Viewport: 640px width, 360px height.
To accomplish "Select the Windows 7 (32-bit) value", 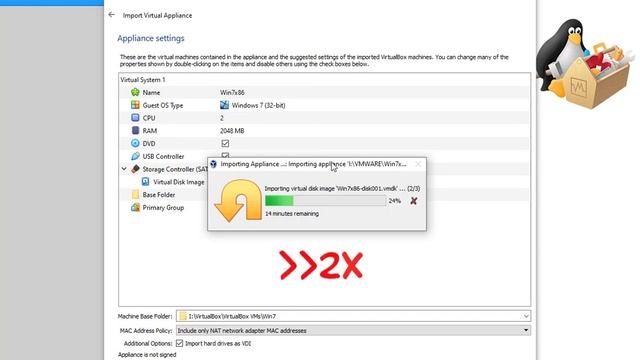I will click(258, 105).
